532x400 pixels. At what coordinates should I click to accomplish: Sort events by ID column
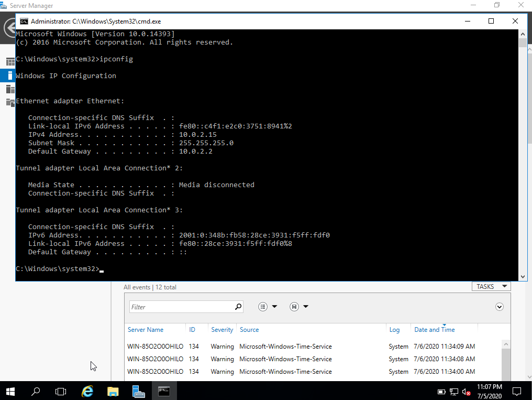coord(192,330)
